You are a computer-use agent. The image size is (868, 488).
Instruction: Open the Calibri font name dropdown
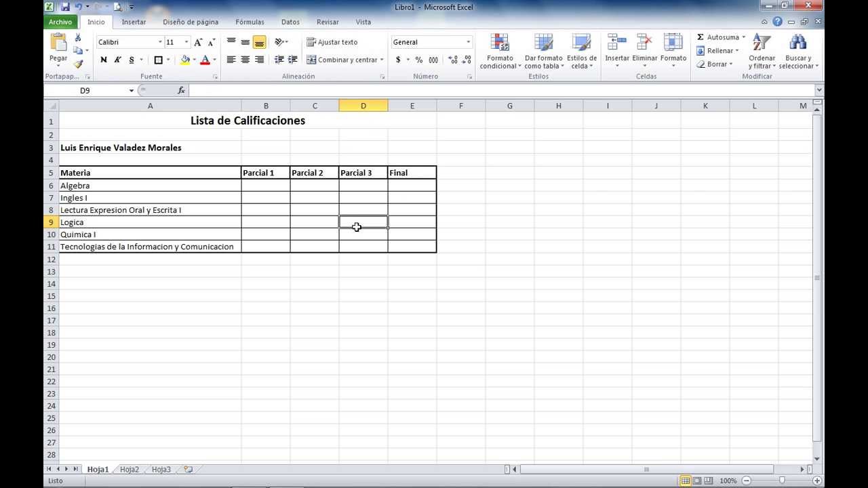click(160, 42)
